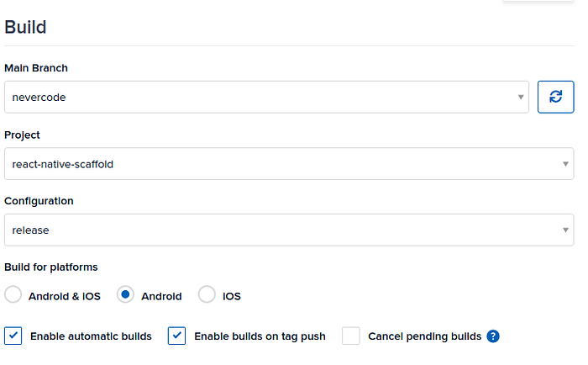Click the Android & iOS option label
This screenshot has height=365, width=588.
65,296
